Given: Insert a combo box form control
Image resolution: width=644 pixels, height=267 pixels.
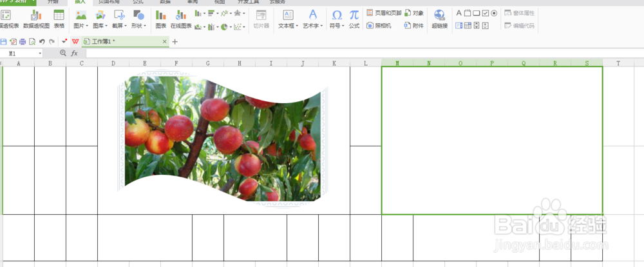Looking at the screenshot, I should click(468, 26).
